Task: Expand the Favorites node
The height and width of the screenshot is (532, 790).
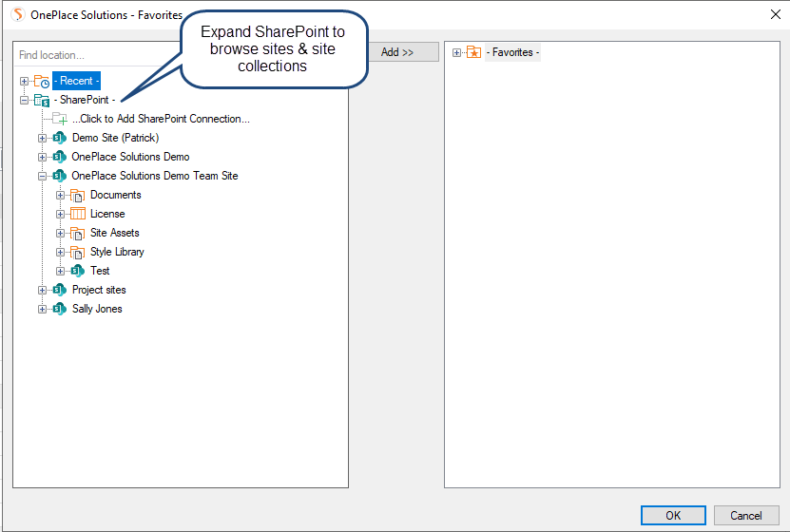Action: point(456,53)
